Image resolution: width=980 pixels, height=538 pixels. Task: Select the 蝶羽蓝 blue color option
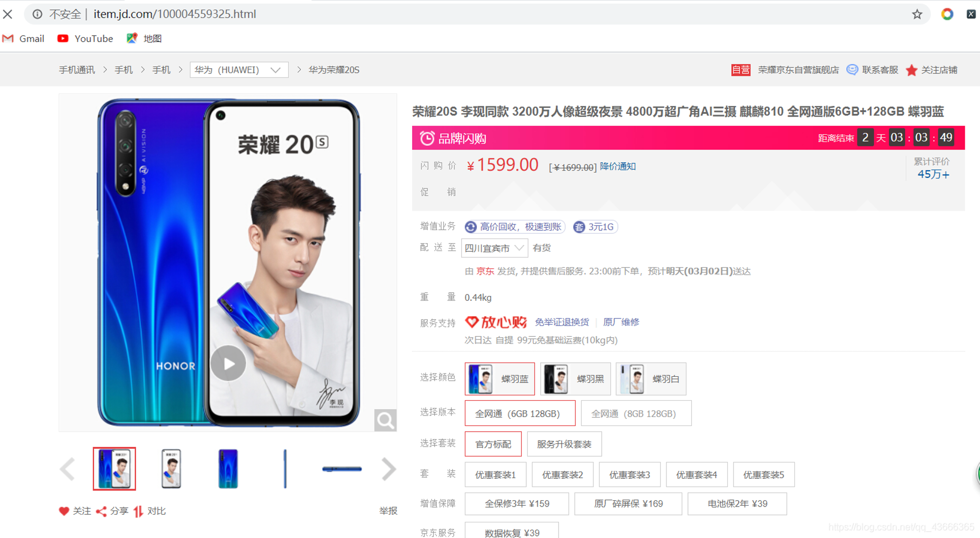coord(499,379)
